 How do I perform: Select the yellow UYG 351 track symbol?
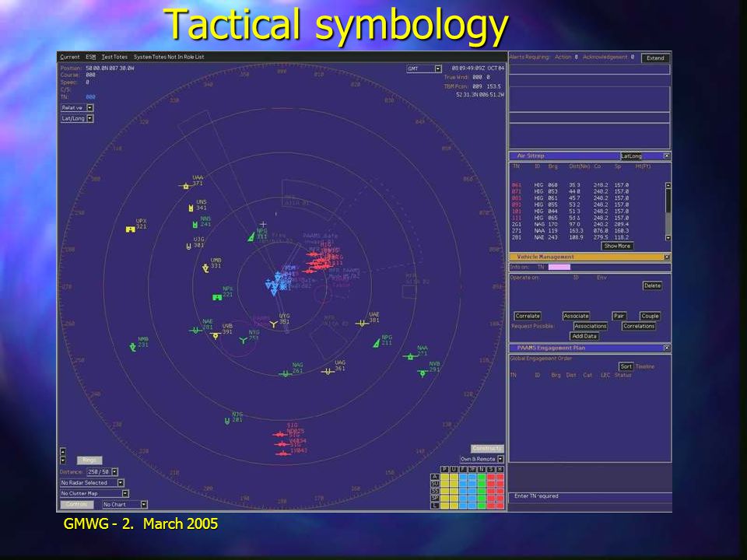273,324
